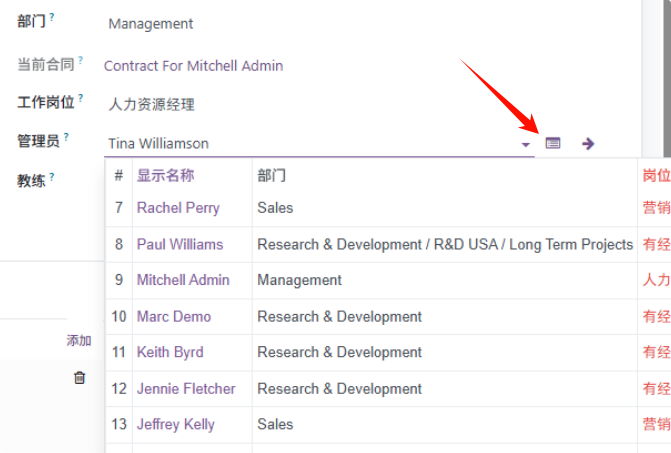The image size is (671, 453).
Task: Click the right arrow to open manager record
Action: (588, 144)
